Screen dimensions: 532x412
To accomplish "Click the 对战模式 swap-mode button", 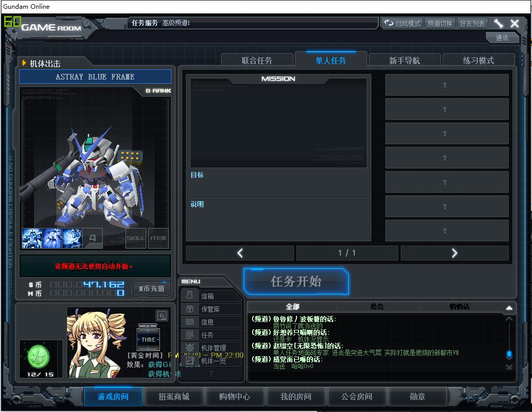I will [x=402, y=23].
